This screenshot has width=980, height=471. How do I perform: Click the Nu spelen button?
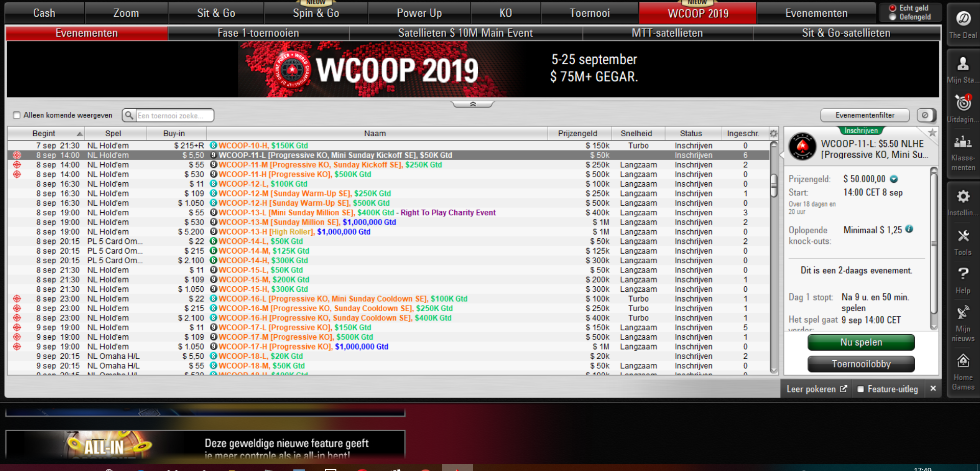pos(861,342)
